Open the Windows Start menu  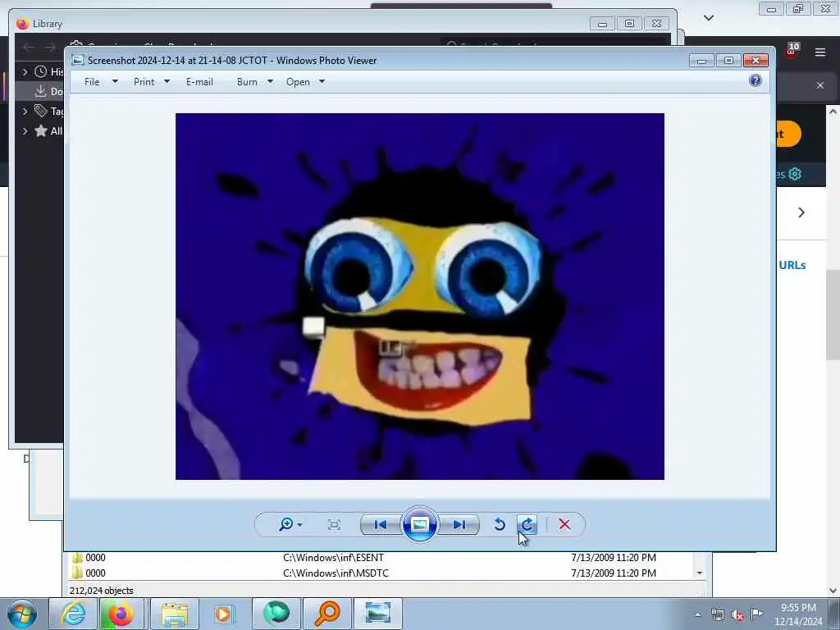point(22,614)
